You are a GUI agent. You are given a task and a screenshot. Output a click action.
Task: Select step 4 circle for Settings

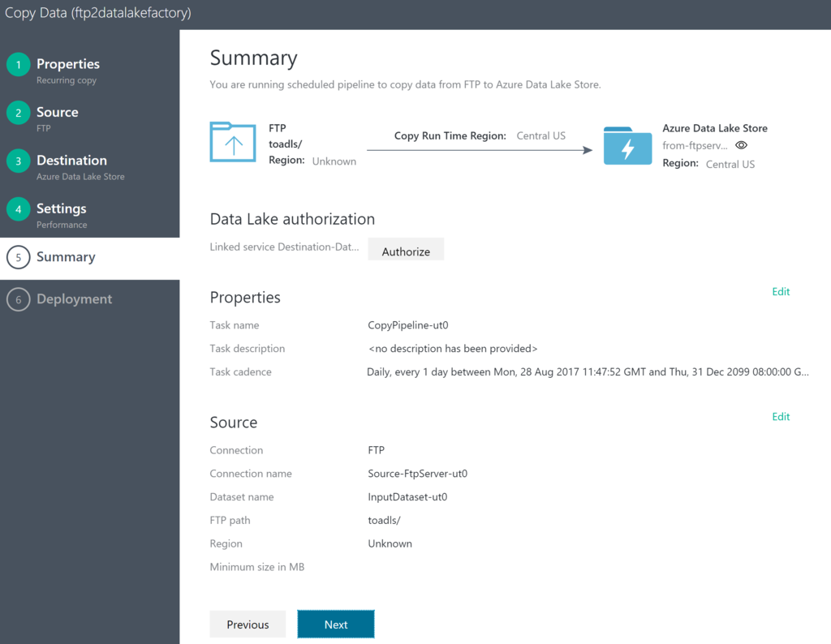[19, 209]
